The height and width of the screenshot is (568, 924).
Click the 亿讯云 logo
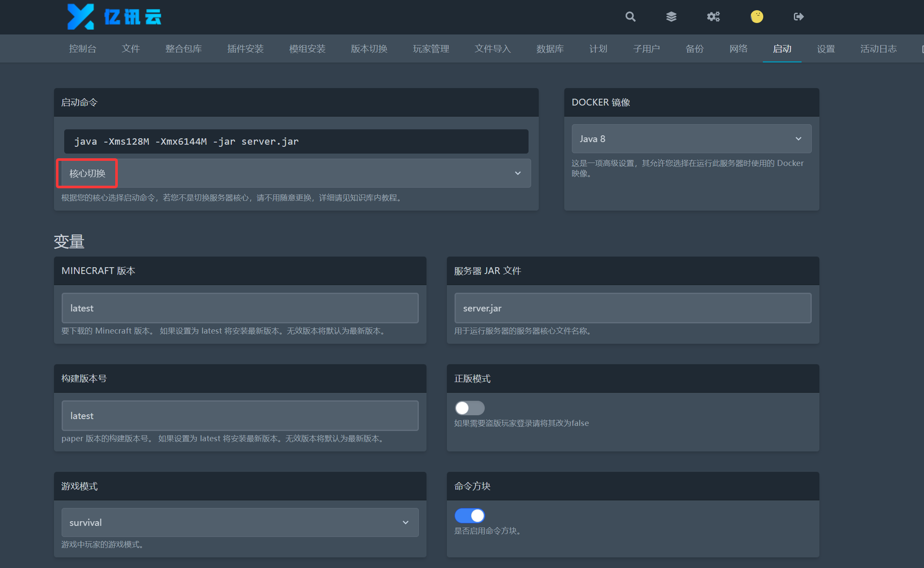(114, 17)
